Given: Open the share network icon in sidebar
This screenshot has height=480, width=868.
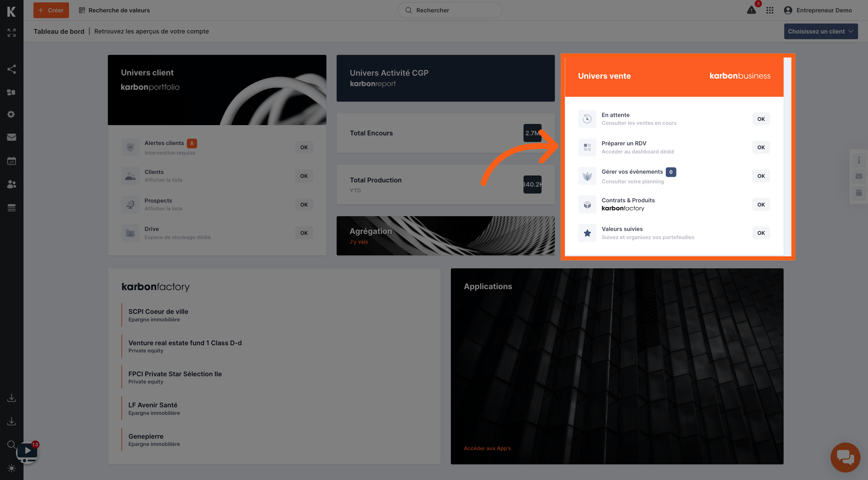Looking at the screenshot, I should (x=11, y=69).
